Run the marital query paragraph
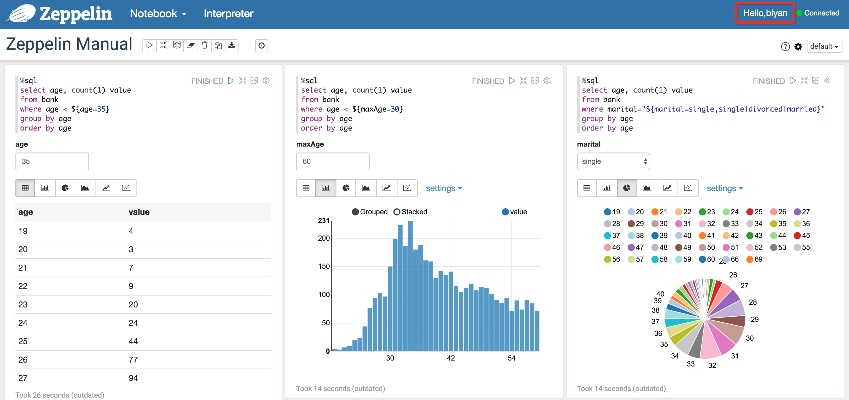Image resolution: width=849 pixels, height=400 pixels. (x=792, y=80)
